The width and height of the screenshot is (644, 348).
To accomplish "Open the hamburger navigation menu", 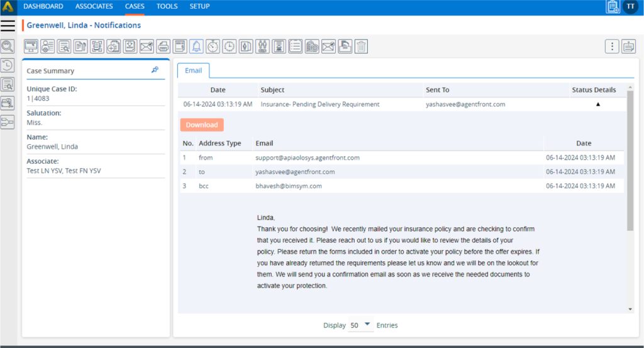I will click(x=8, y=25).
